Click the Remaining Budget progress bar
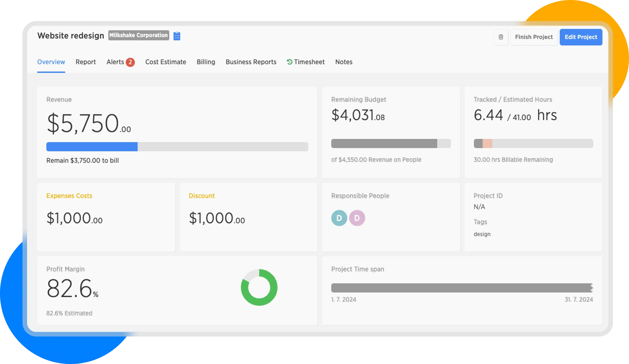The image size is (629, 364). pyautogui.click(x=391, y=143)
